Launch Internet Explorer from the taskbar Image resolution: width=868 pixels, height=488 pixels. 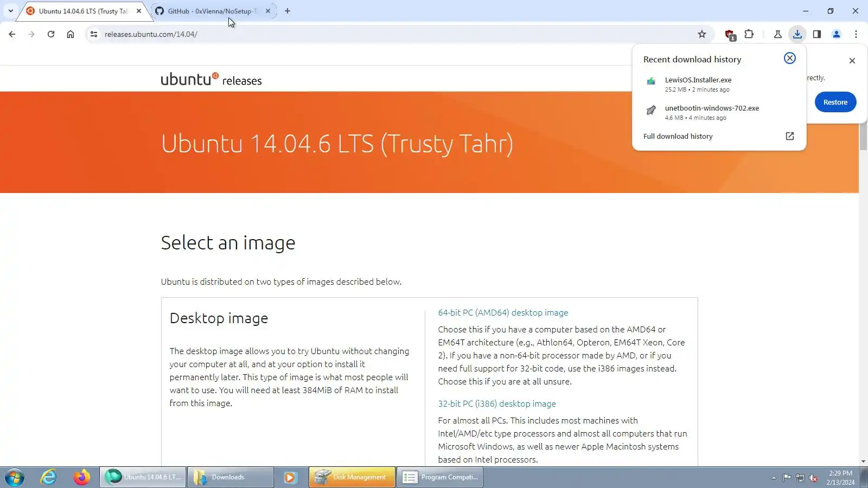(x=49, y=477)
